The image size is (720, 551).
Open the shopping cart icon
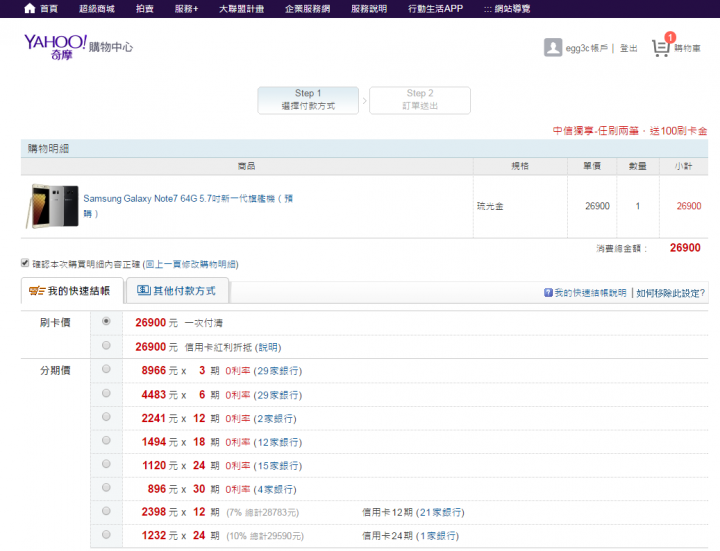tap(660, 47)
